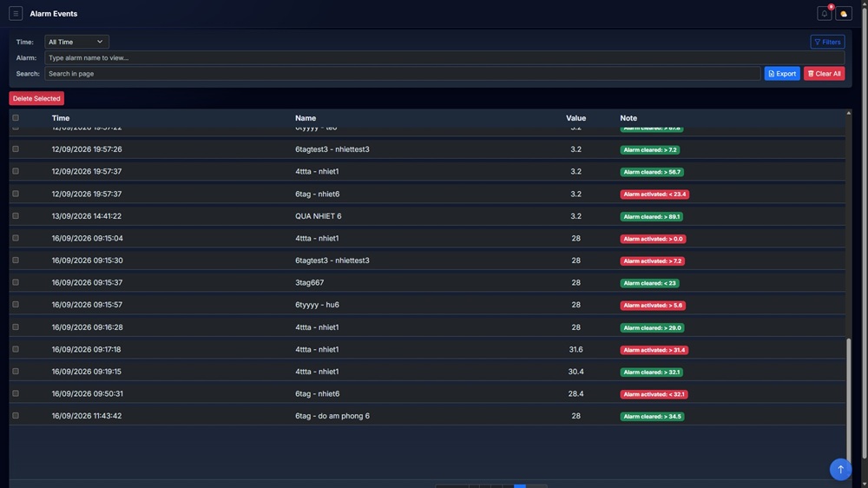Image resolution: width=868 pixels, height=488 pixels.
Task: Click the Delete Selected button
Action: click(x=36, y=98)
